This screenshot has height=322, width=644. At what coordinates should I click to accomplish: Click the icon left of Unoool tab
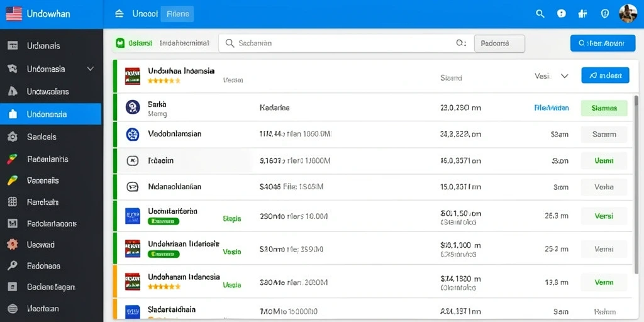[119, 14]
